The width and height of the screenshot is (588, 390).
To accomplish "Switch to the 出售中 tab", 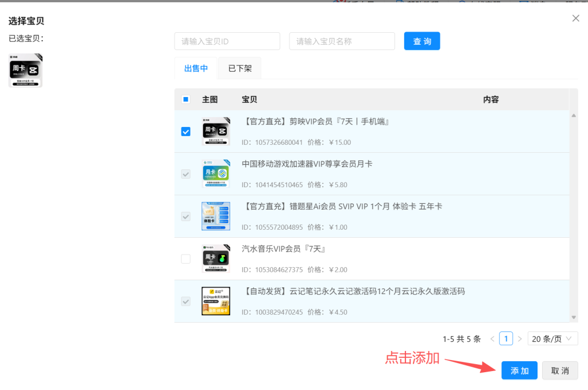I will tap(196, 68).
